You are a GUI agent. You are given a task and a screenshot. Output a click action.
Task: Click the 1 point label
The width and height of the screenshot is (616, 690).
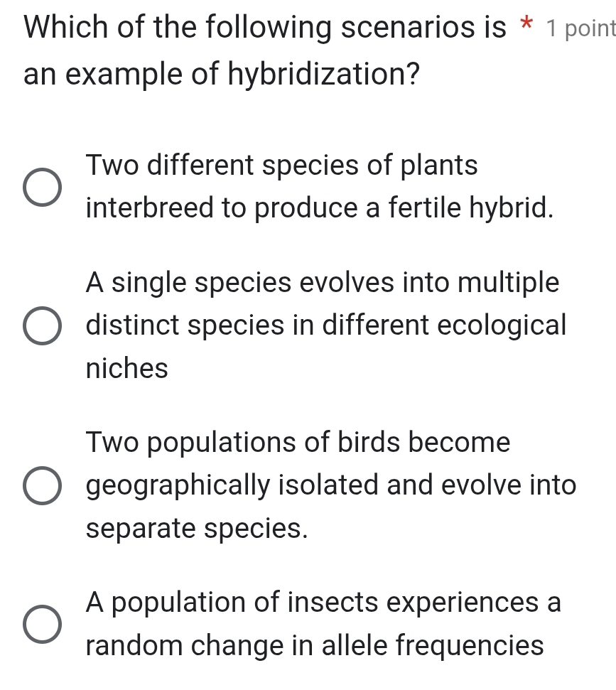pyautogui.click(x=584, y=27)
